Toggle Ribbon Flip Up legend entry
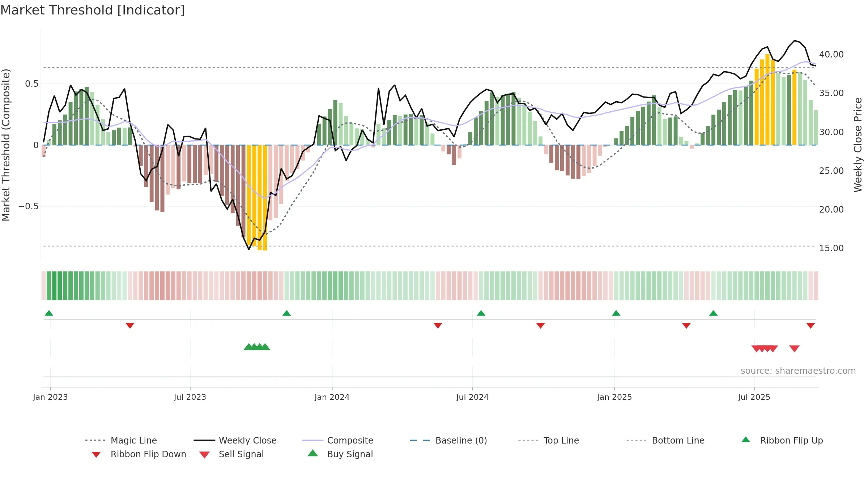The image size is (868, 488). click(782, 440)
